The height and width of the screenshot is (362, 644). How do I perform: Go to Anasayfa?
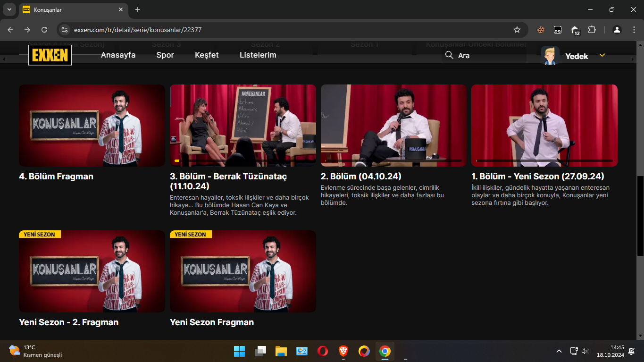[118, 55]
